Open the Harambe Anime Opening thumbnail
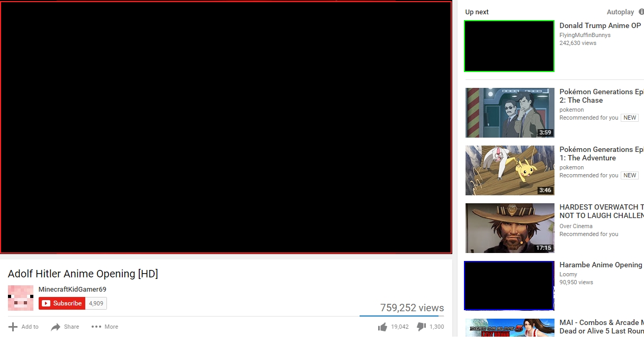The height and width of the screenshot is (343, 644). click(509, 286)
